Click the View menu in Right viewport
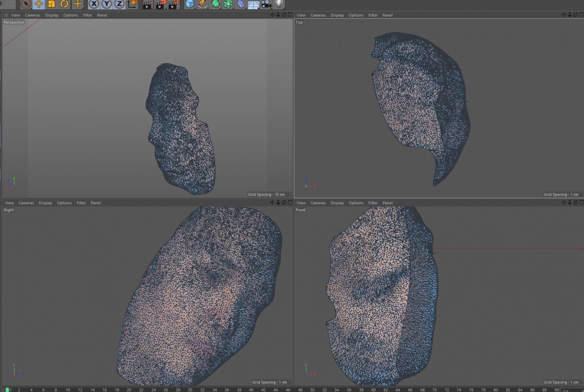 (9, 203)
